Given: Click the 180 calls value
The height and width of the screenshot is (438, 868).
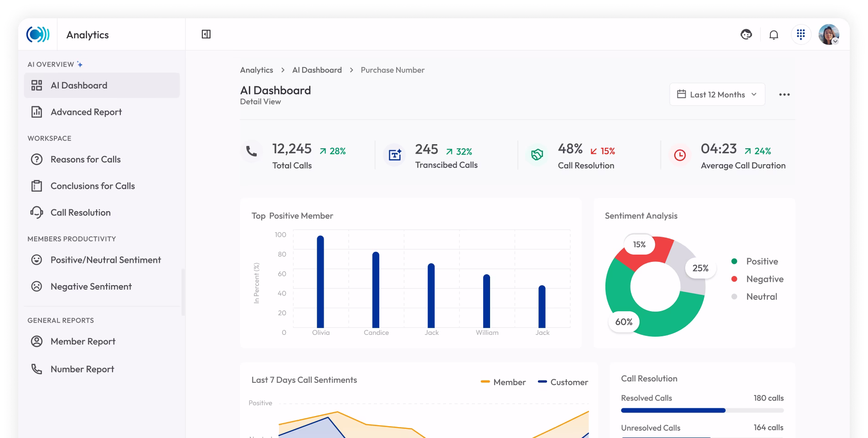Looking at the screenshot, I should click(x=769, y=398).
